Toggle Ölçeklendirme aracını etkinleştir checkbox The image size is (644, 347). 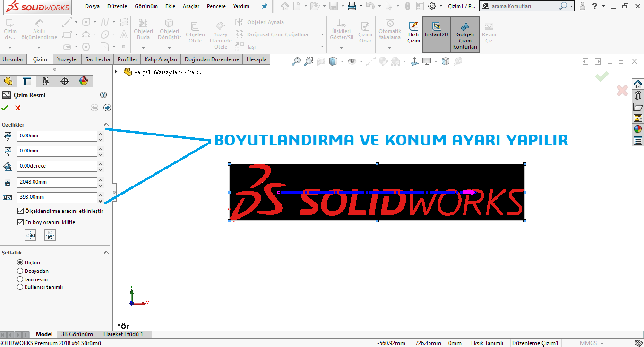click(x=20, y=211)
